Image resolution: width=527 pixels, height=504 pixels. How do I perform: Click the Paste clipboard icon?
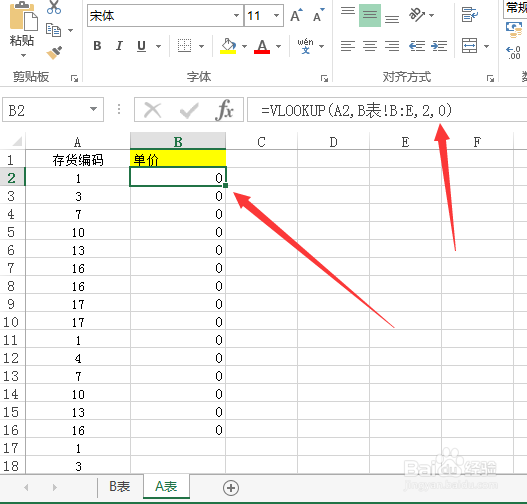pos(23,17)
